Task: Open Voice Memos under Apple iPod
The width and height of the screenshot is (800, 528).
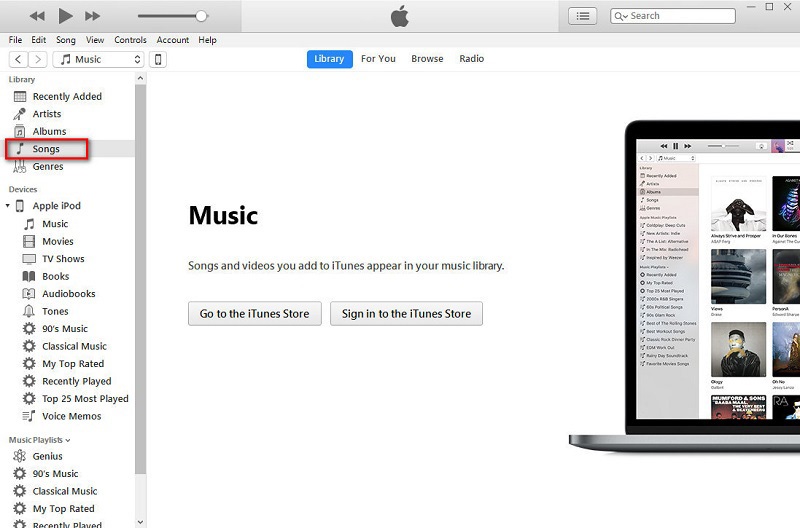Action: click(x=70, y=416)
